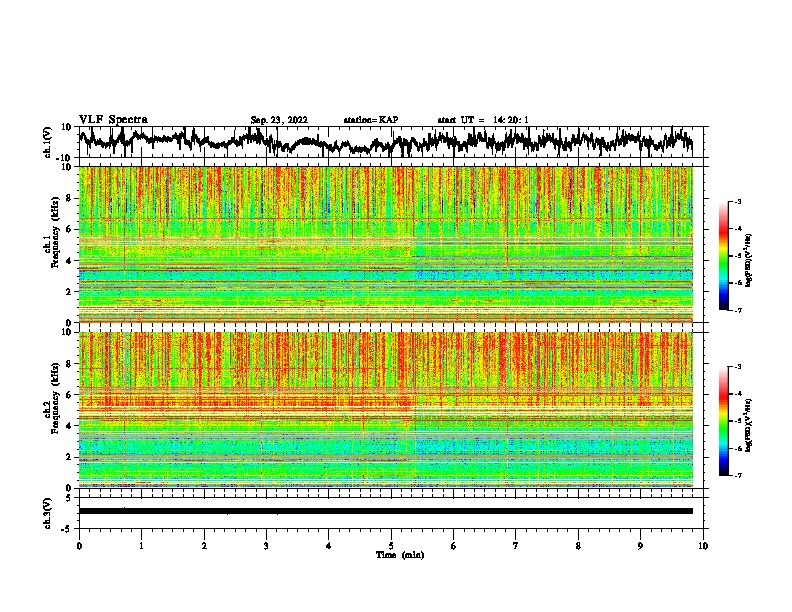
Task: Click the ch.1 spectrogram color bar
Action: 723,256
